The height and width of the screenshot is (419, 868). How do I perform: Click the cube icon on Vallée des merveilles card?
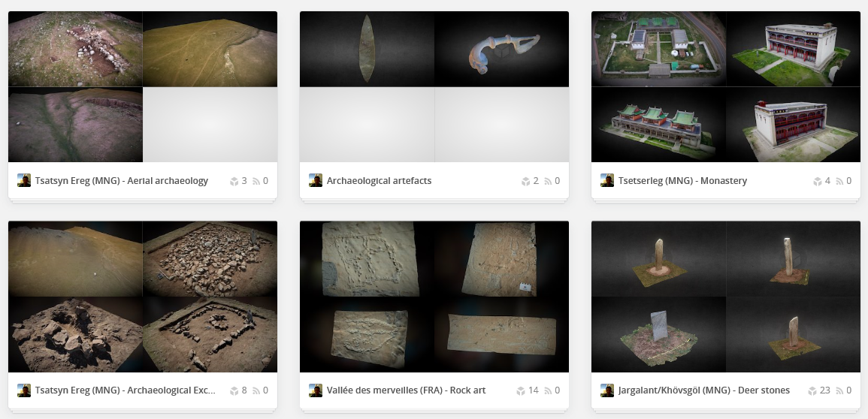click(520, 390)
